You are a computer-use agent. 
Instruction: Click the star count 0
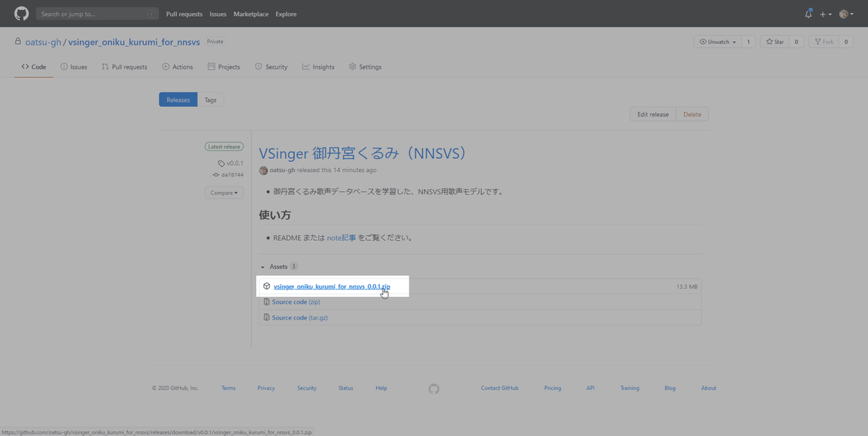coord(796,42)
